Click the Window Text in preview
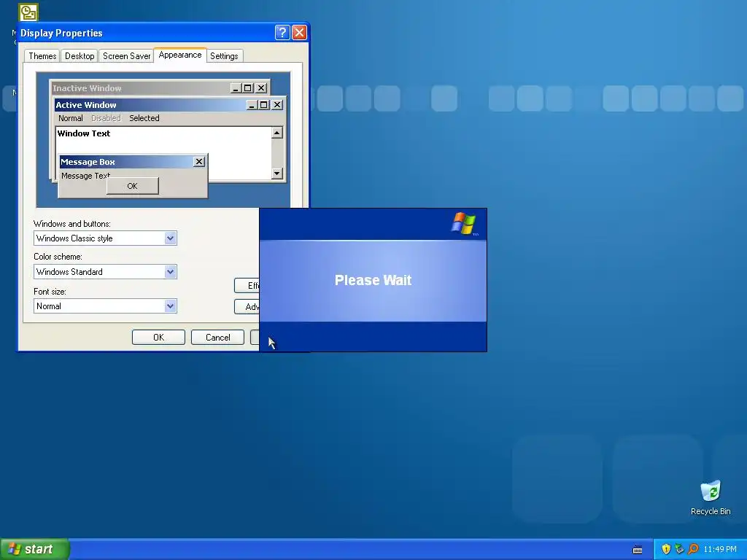The height and width of the screenshot is (560, 747). [x=84, y=133]
